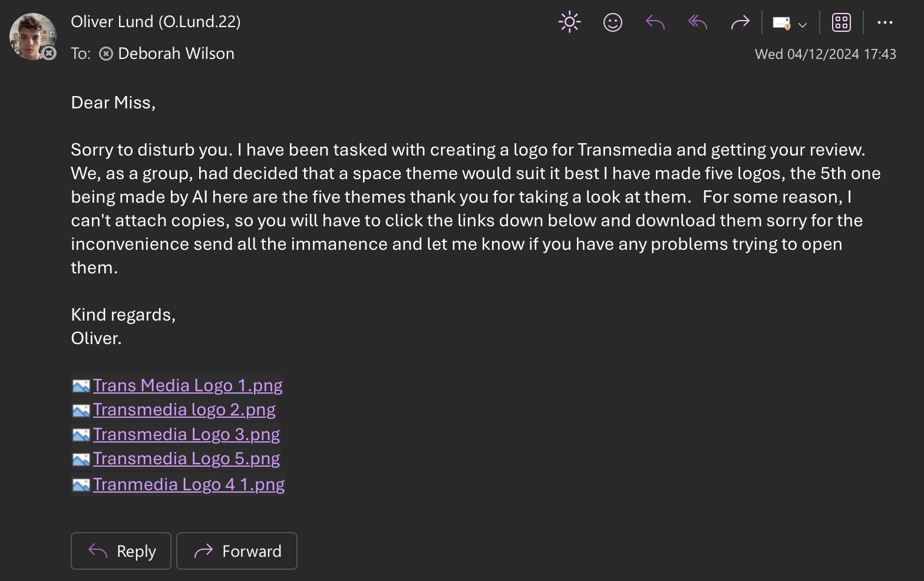Open the Transmedia logo 2.png link
The height and width of the screenshot is (581, 924).
tap(184, 410)
